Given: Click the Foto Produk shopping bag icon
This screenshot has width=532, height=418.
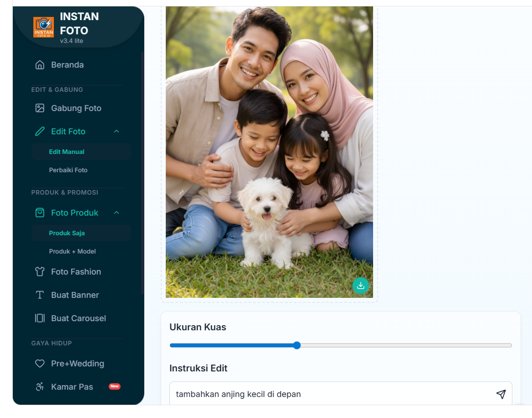Looking at the screenshot, I should 40,213.
